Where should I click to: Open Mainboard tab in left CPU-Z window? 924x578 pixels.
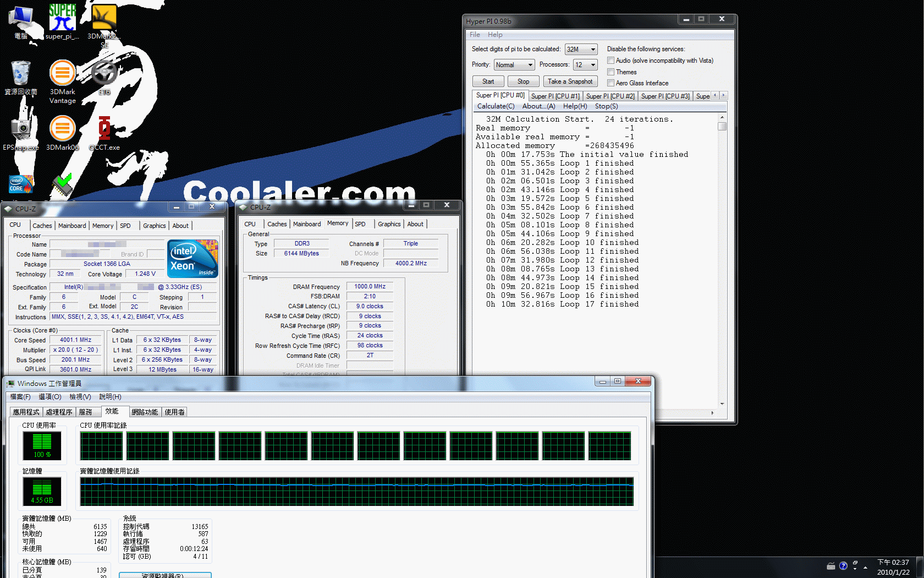coord(72,226)
